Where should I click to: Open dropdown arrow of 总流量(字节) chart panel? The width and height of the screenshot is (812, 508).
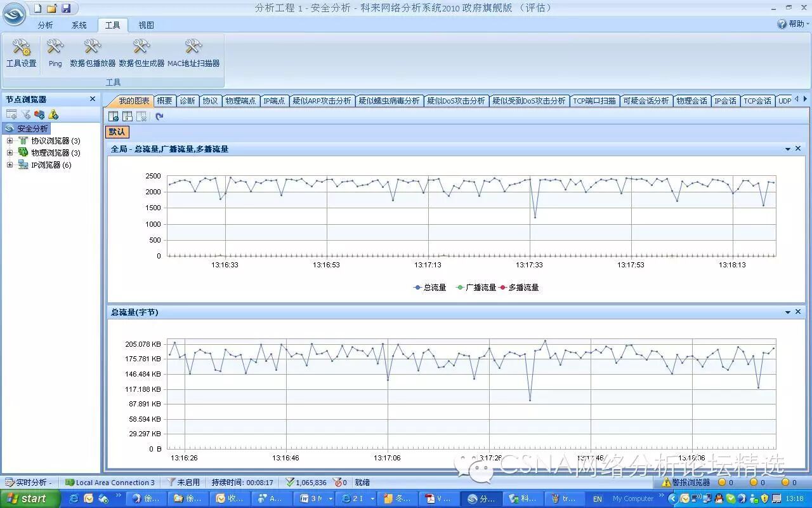(x=788, y=312)
